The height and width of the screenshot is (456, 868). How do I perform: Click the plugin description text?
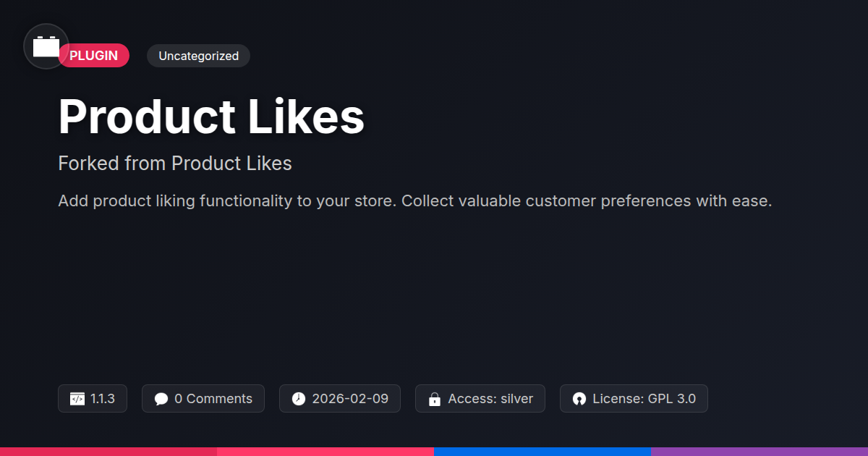pyautogui.click(x=414, y=200)
